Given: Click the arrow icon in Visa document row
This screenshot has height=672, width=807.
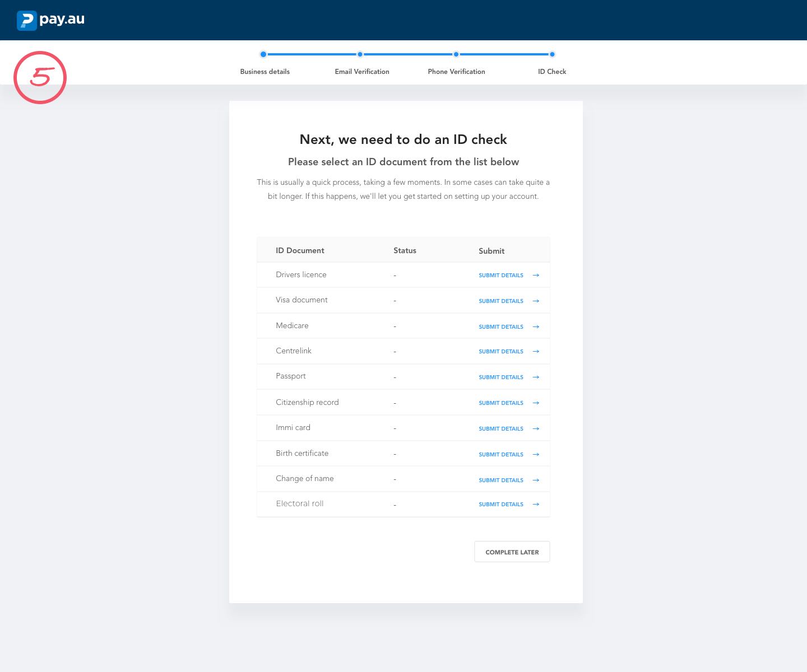Looking at the screenshot, I should point(536,301).
